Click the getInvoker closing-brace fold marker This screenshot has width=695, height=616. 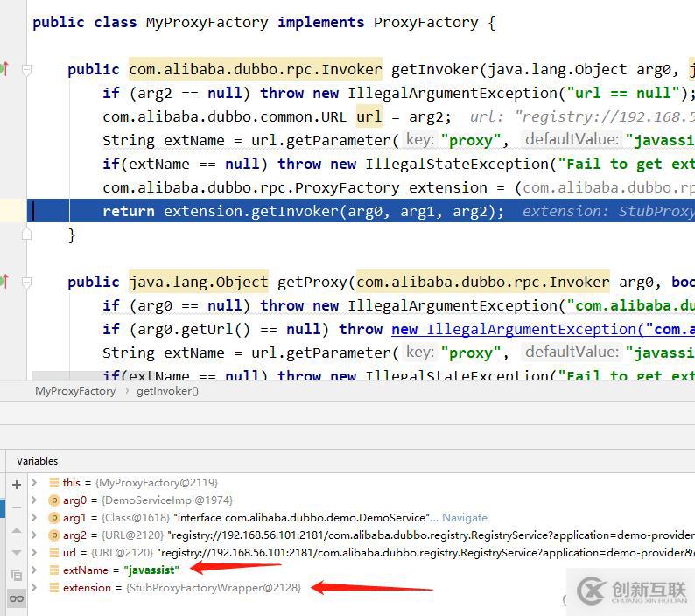(x=27, y=234)
